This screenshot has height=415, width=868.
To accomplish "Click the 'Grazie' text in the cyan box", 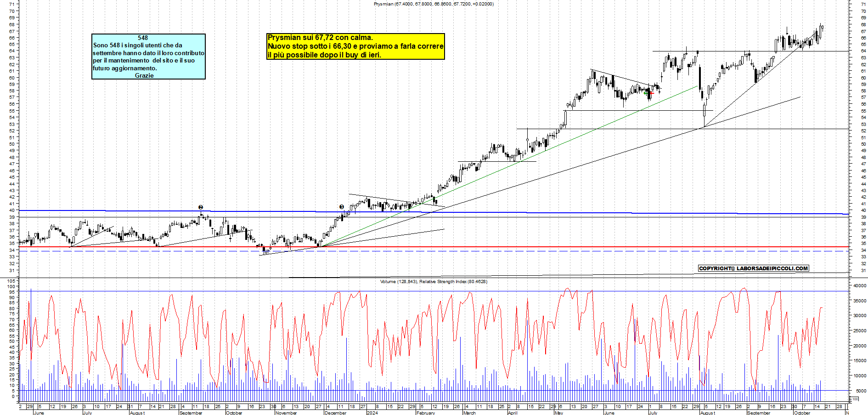I will click(x=144, y=75).
